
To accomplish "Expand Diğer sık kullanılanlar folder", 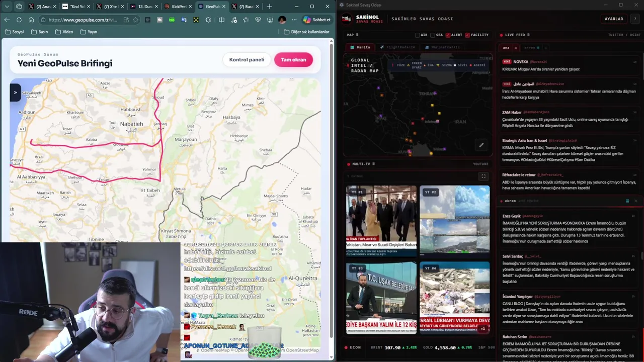I will 306,32.
